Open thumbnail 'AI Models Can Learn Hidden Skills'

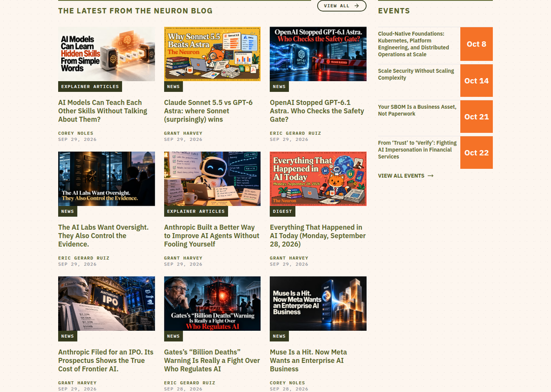point(107,54)
